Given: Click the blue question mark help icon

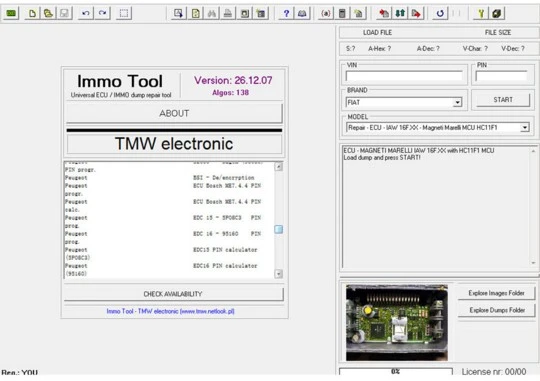Looking at the screenshot, I should (286, 13).
